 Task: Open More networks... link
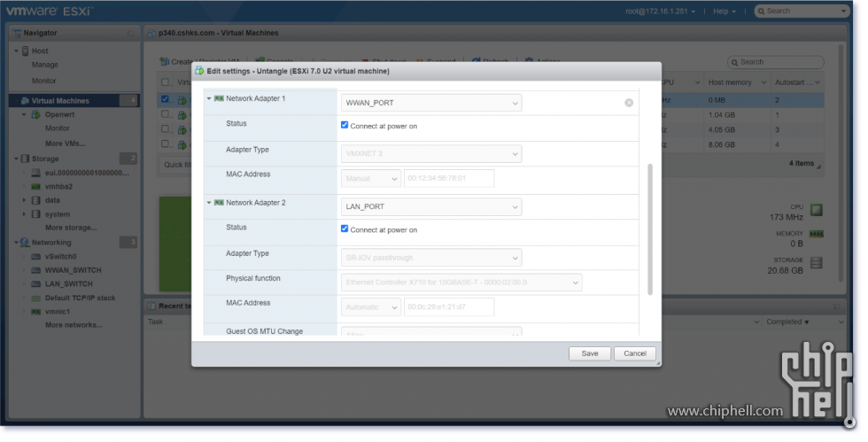point(74,325)
